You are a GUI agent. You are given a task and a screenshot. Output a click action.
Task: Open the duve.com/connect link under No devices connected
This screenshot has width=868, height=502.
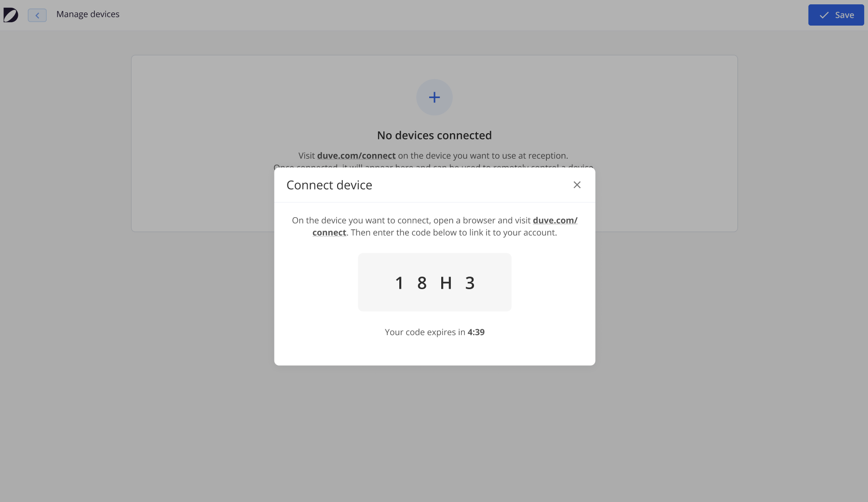click(x=356, y=155)
